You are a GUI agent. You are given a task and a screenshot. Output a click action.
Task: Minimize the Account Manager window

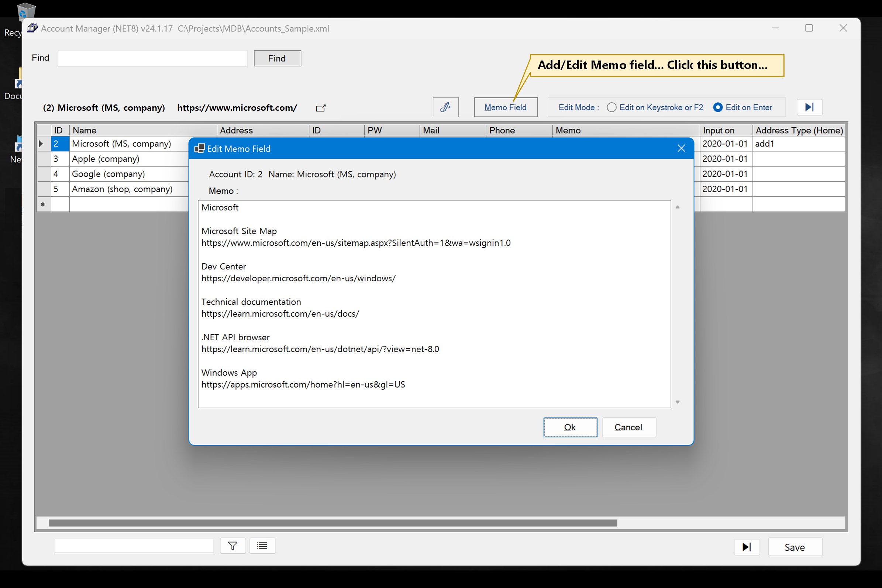point(776,28)
